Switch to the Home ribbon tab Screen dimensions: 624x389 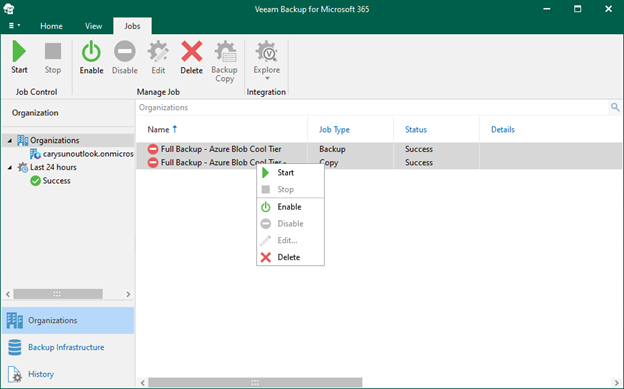[x=51, y=26]
